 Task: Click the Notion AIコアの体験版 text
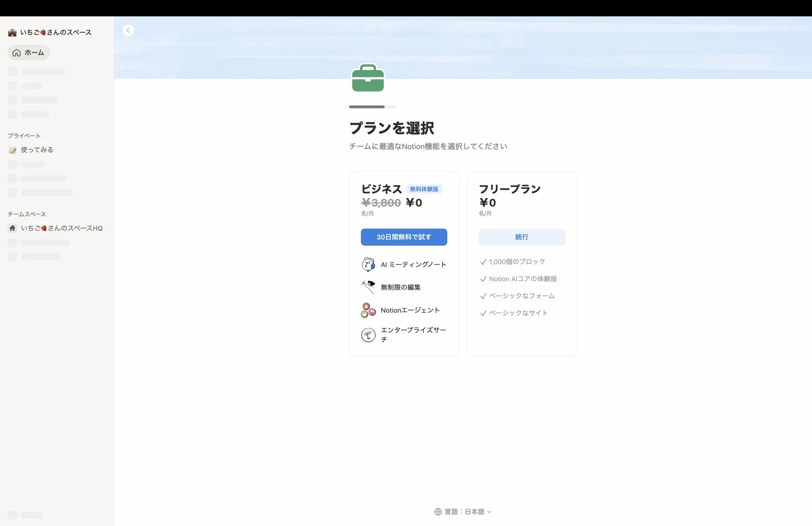coord(523,279)
